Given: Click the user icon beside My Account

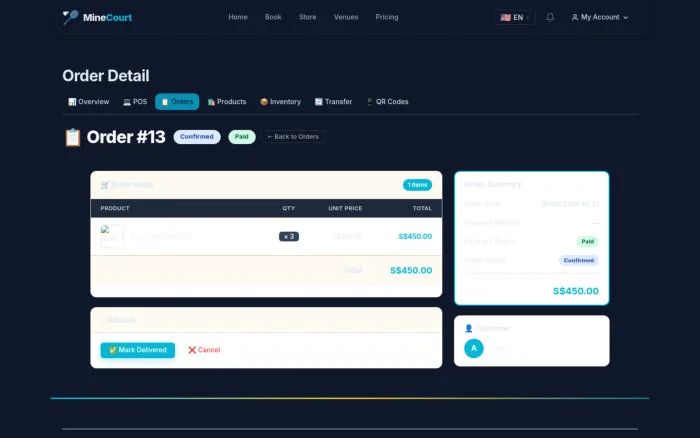Looking at the screenshot, I should click(x=575, y=17).
